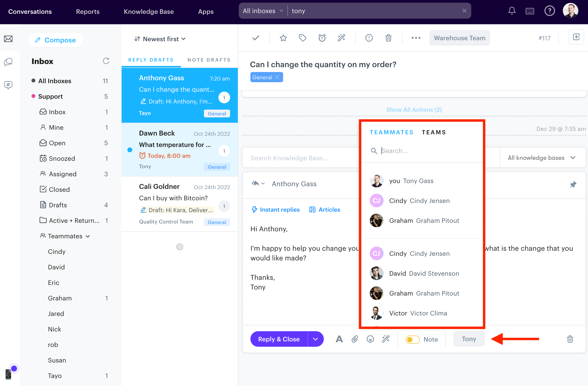Viewport: 588px width, 386px height.
Task: Pin the reply editor with pin icon
Action: coord(573,185)
